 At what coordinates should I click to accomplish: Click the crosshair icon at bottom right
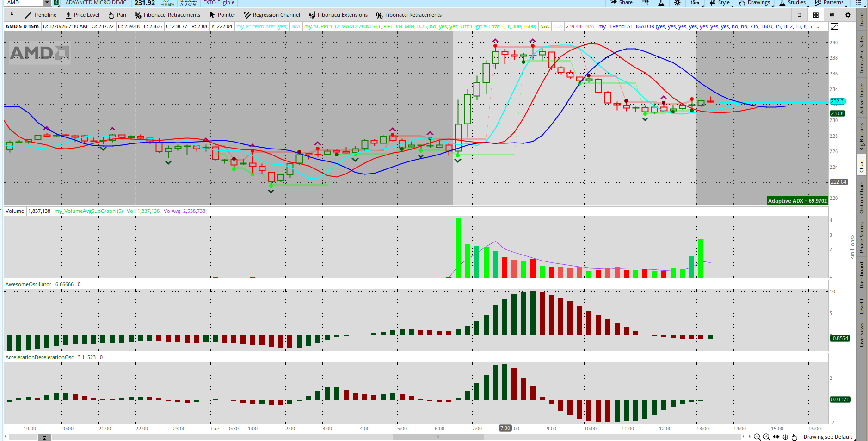click(x=785, y=437)
